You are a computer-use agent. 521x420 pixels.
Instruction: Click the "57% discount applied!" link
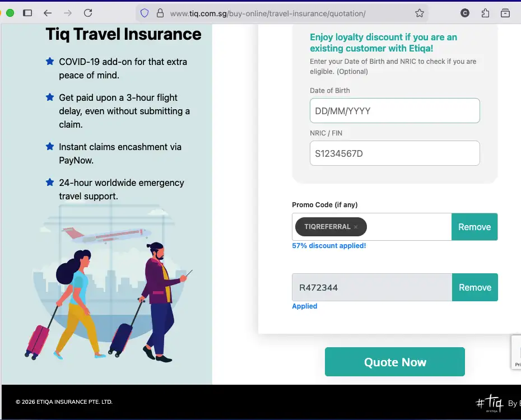coord(329,245)
